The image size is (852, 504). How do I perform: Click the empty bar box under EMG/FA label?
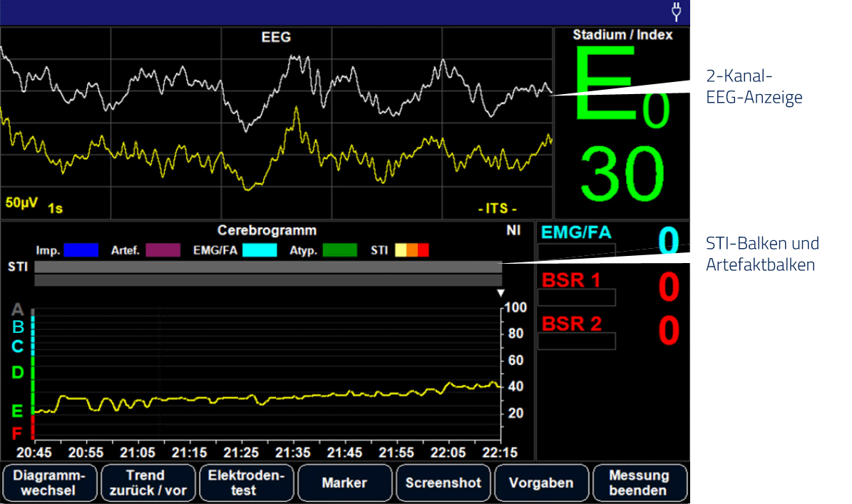pyautogui.click(x=576, y=253)
